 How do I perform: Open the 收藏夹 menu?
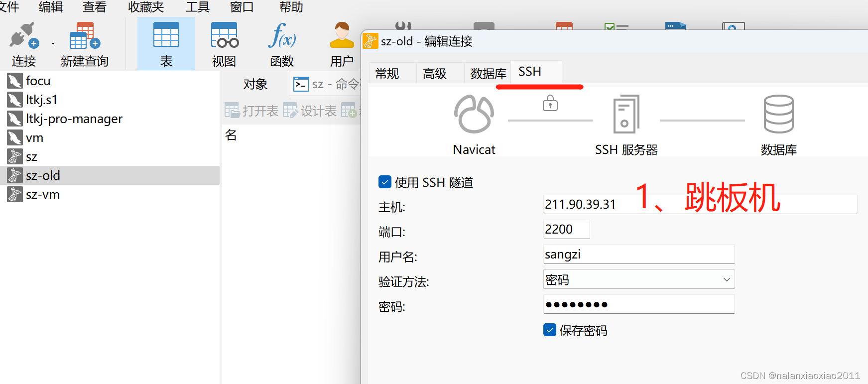(146, 7)
